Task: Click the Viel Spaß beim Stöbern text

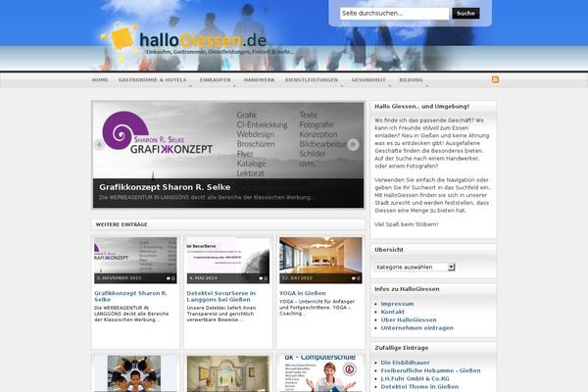Action: point(406,224)
